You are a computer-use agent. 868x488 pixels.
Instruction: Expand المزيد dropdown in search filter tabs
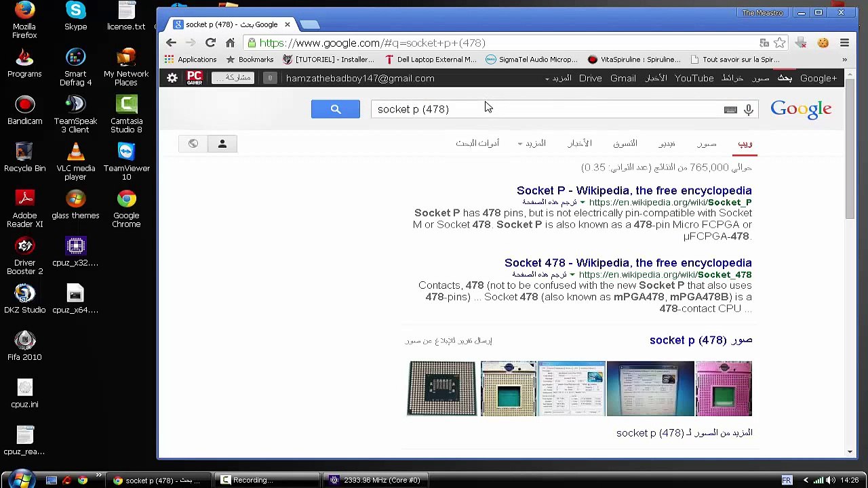(532, 144)
